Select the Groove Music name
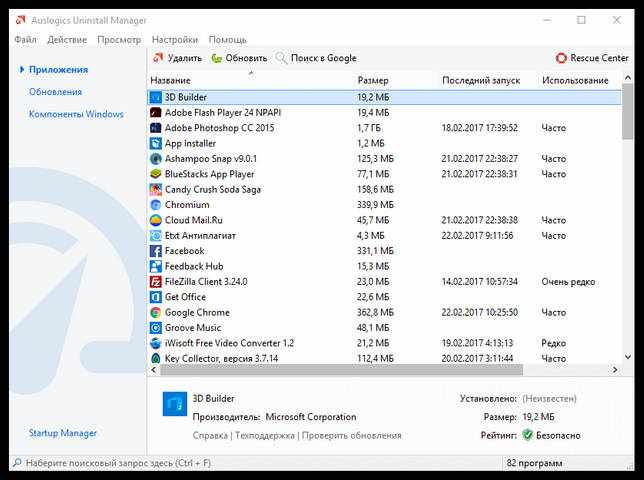 193,328
